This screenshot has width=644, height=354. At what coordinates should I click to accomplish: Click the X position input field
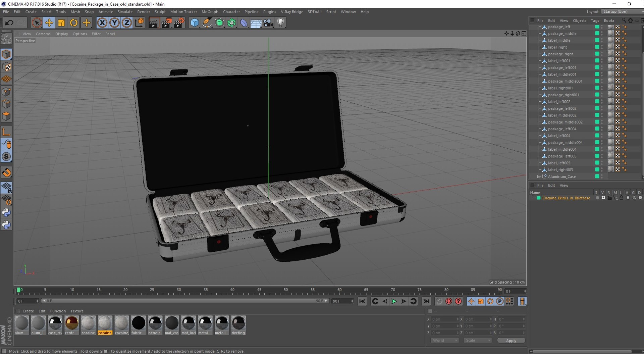click(x=444, y=319)
